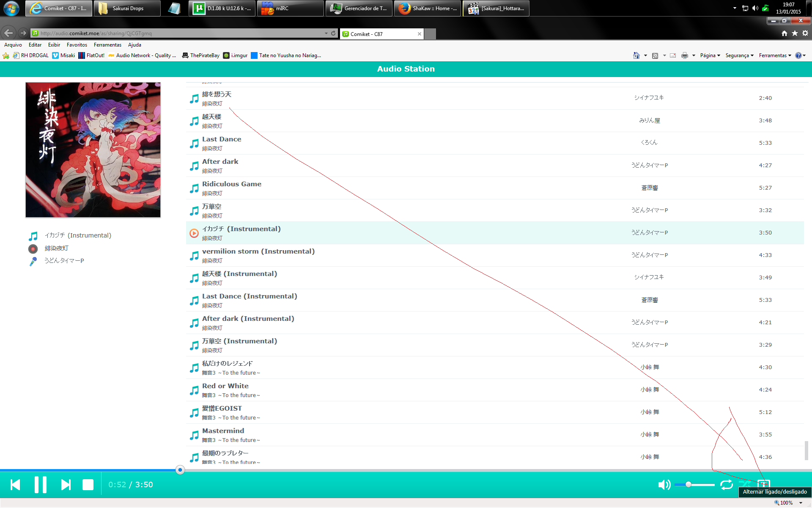Expand the Ferramentas dropdown in the command bar
Image resolution: width=812 pixels, height=508 pixels.
[775, 55]
